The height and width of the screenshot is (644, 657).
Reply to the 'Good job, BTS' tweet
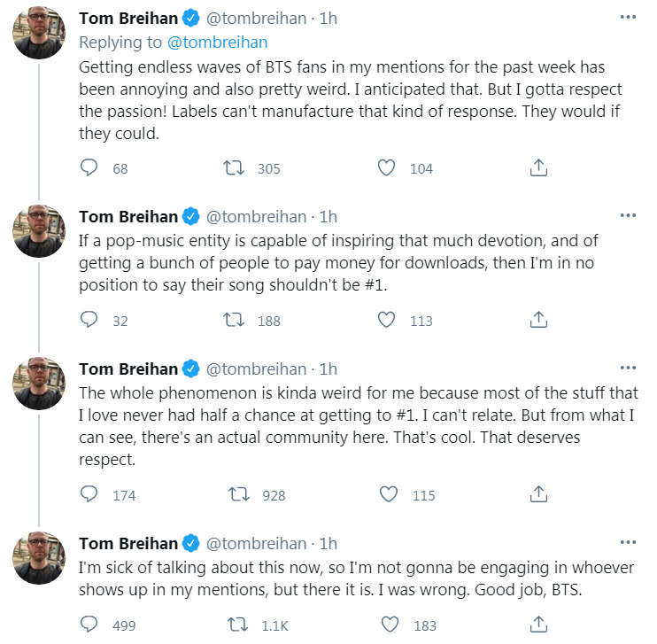coord(89,625)
